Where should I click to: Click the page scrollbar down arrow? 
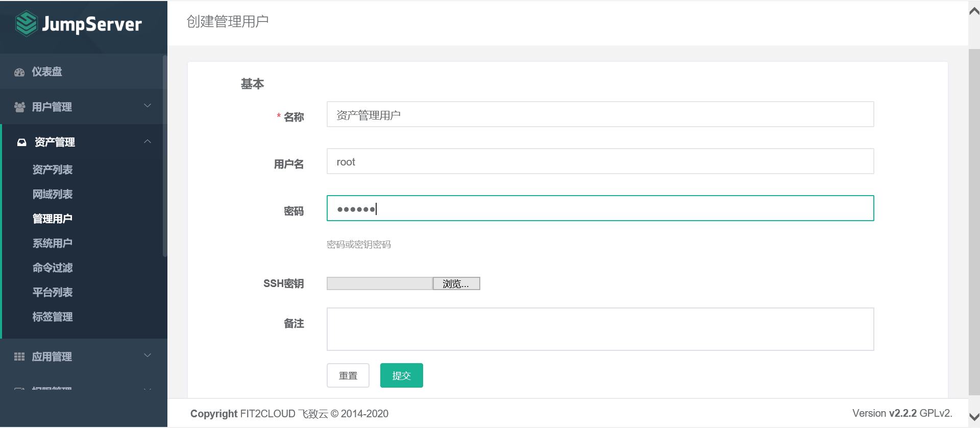[x=974, y=417]
